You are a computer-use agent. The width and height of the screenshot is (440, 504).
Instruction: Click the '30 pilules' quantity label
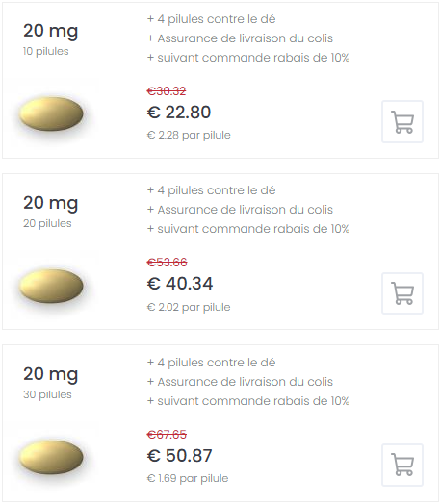47,394
